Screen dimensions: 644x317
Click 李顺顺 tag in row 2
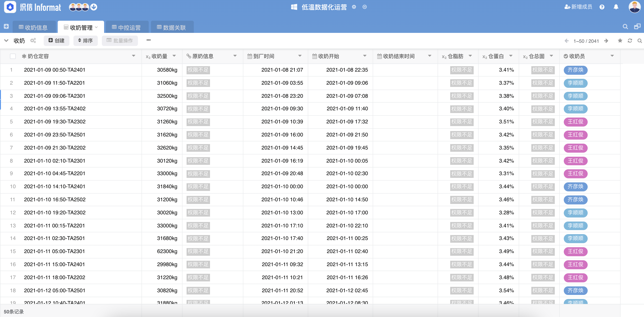coord(575,83)
